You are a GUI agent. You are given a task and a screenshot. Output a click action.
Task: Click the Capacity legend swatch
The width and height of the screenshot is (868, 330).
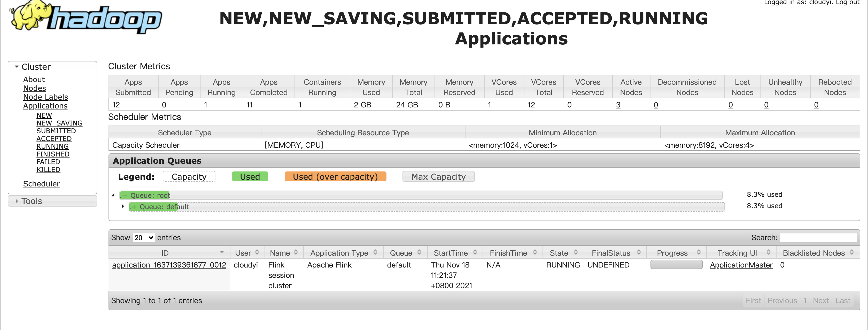coord(189,177)
